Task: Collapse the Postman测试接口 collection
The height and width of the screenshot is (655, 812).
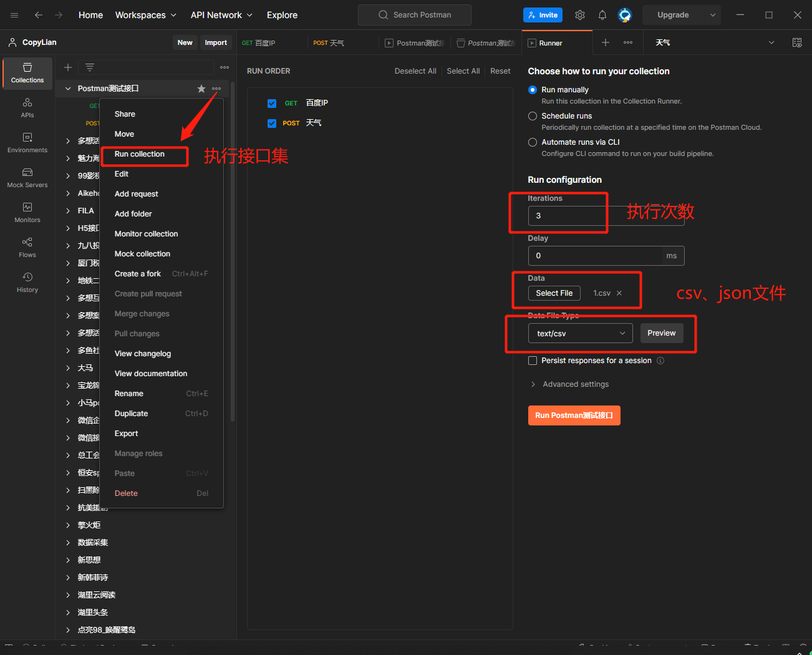Action: click(x=68, y=89)
